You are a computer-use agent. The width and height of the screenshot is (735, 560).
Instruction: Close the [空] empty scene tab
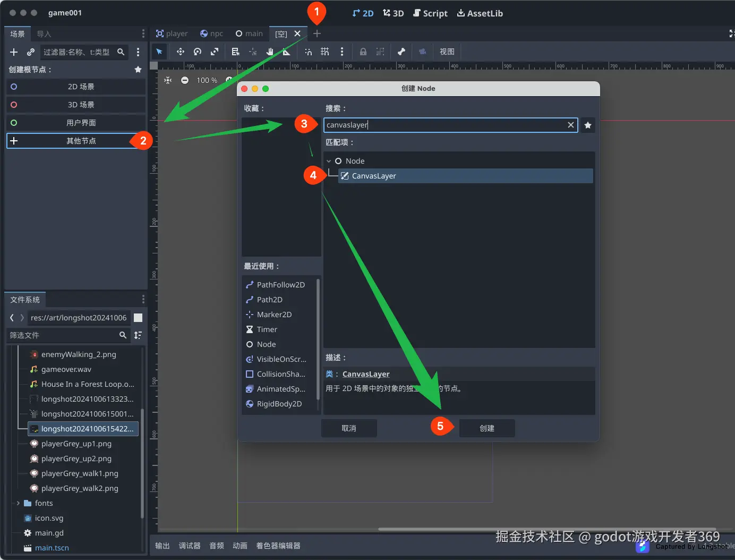[297, 33]
